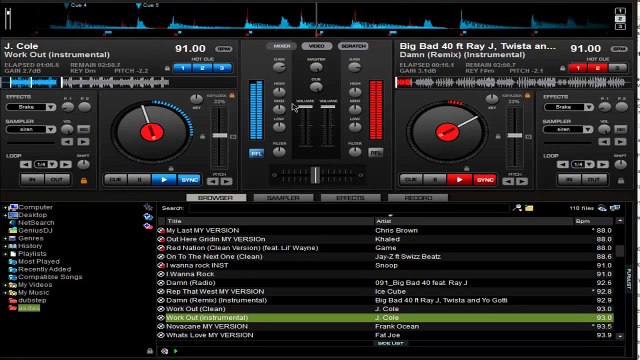Viewport: 640px width, 360px height.
Task: Play the left deck sampler arrow
Action: coord(83,142)
